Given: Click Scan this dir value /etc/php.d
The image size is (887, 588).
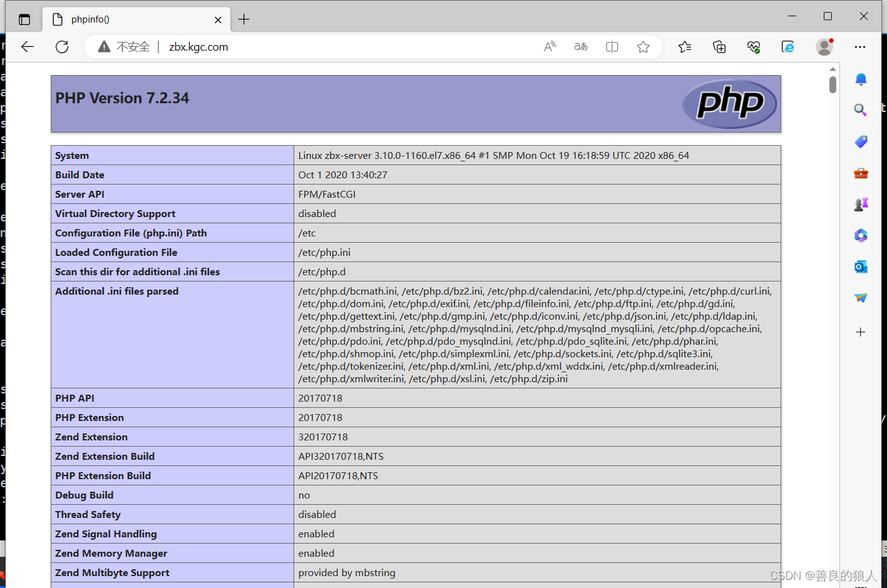Looking at the screenshot, I should (322, 272).
